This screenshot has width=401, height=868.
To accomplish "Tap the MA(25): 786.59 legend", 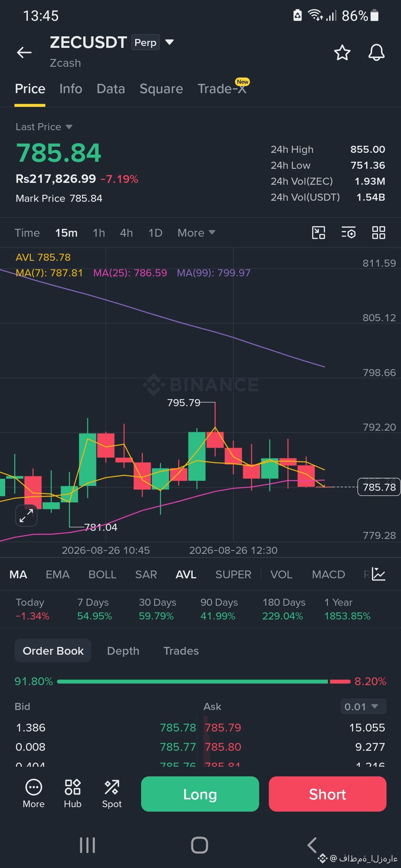I will coord(130,273).
